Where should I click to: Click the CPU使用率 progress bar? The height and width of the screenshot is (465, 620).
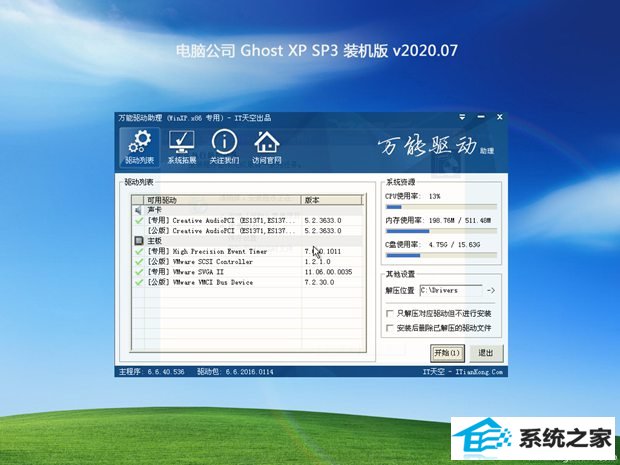click(441, 207)
